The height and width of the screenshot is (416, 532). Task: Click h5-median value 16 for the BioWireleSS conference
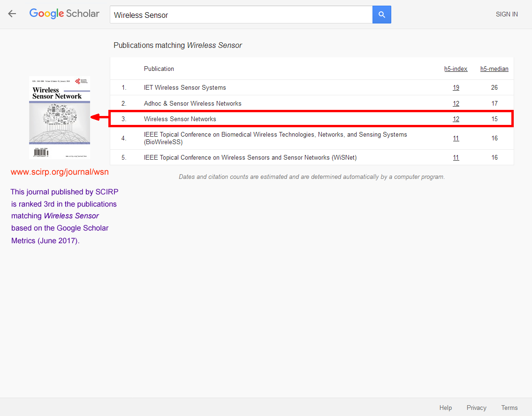[494, 138]
